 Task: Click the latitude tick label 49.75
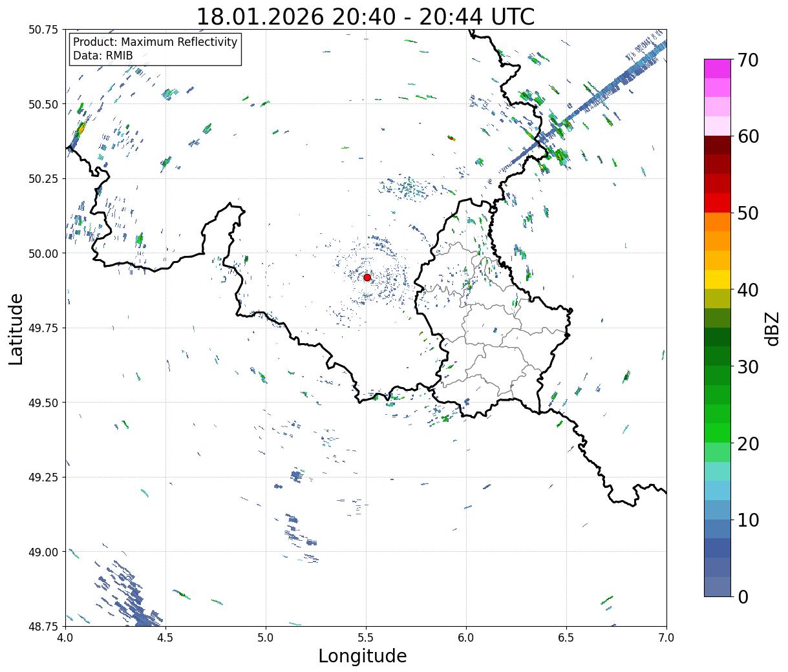point(43,328)
